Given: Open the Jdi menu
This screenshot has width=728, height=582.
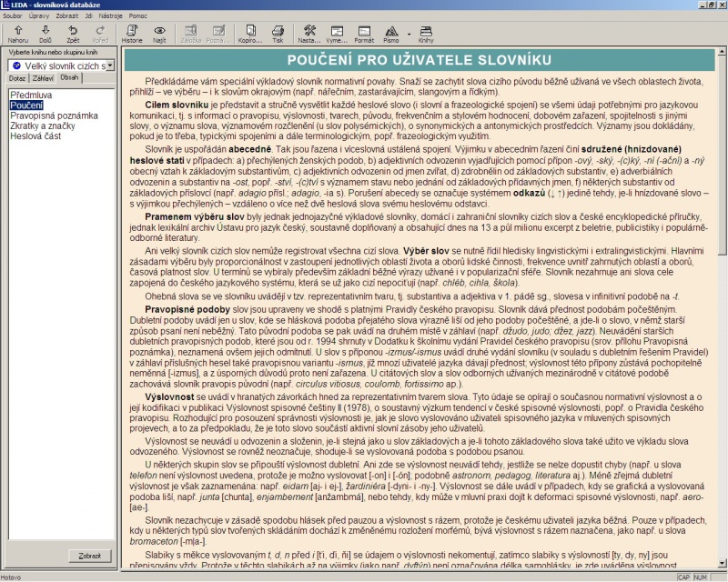Looking at the screenshot, I should click(88, 15).
